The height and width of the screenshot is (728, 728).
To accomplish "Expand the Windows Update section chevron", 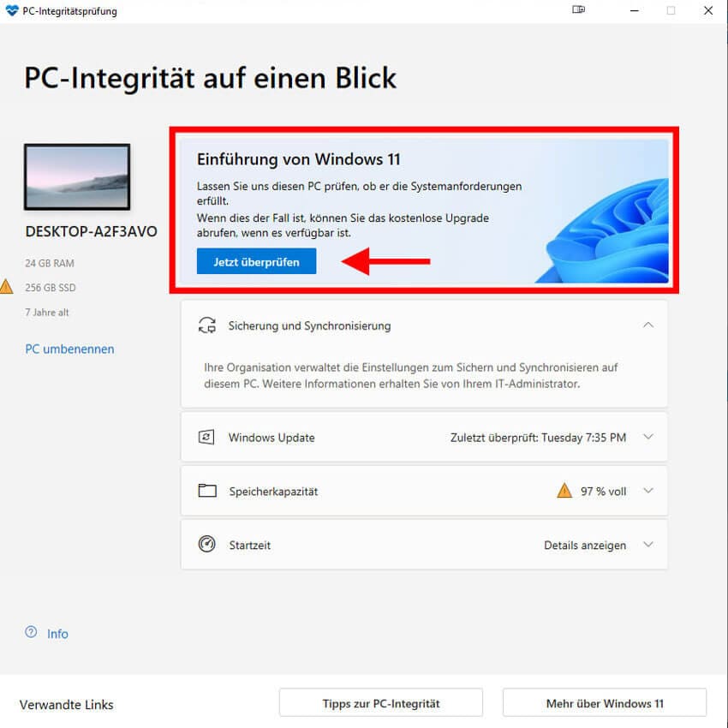I will coord(648,437).
